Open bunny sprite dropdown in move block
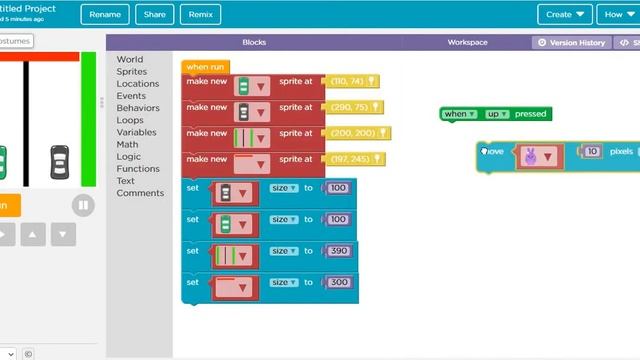This screenshot has width=640, height=360. click(540, 156)
